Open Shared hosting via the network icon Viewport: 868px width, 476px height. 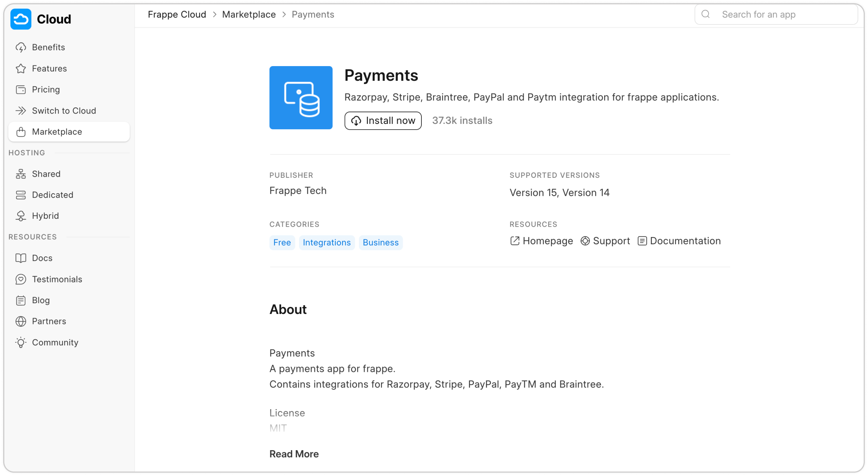coord(21,174)
